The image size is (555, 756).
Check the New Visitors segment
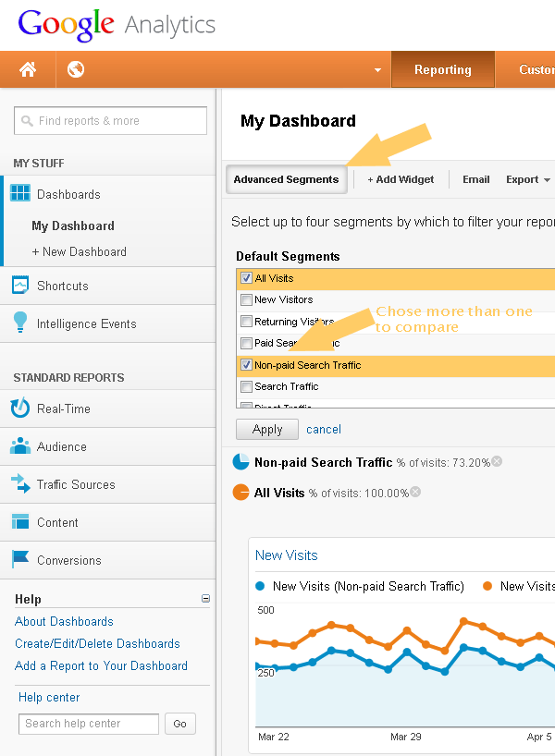pos(247,299)
